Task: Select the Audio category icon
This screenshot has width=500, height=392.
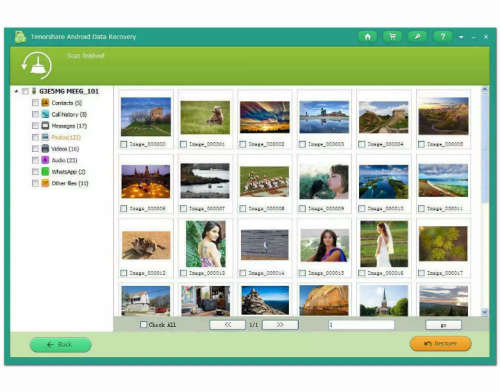Action: [45, 160]
